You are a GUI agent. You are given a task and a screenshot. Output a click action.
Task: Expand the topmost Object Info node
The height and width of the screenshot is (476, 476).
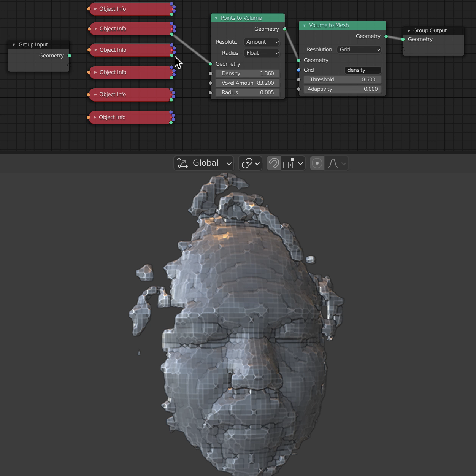coord(95,9)
